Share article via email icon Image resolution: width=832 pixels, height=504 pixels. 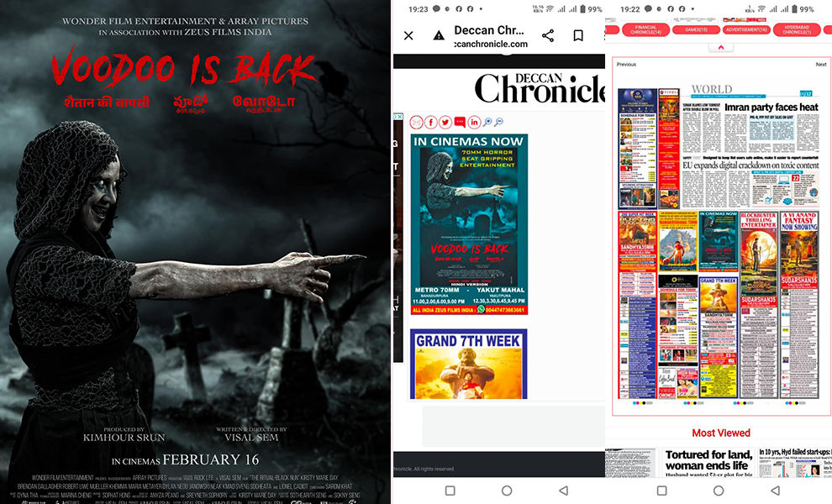coord(416,123)
